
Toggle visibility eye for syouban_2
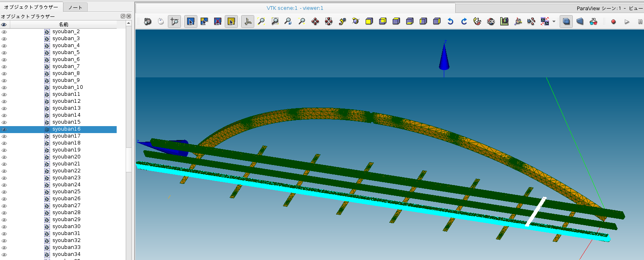(4, 32)
